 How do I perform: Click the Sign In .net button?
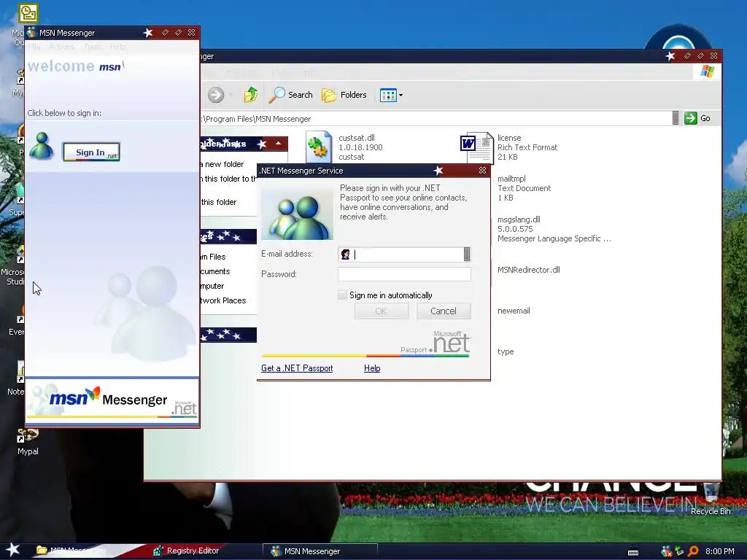[91, 152]
